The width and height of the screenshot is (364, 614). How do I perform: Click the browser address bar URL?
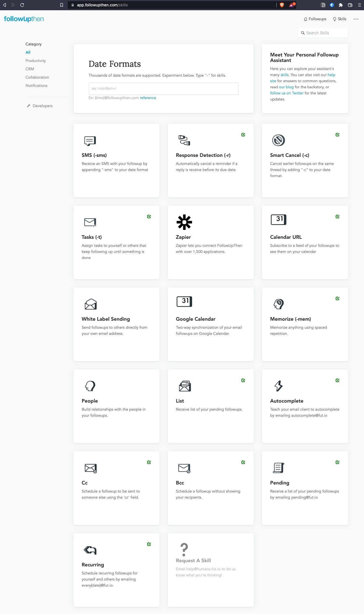click(102, 5)
